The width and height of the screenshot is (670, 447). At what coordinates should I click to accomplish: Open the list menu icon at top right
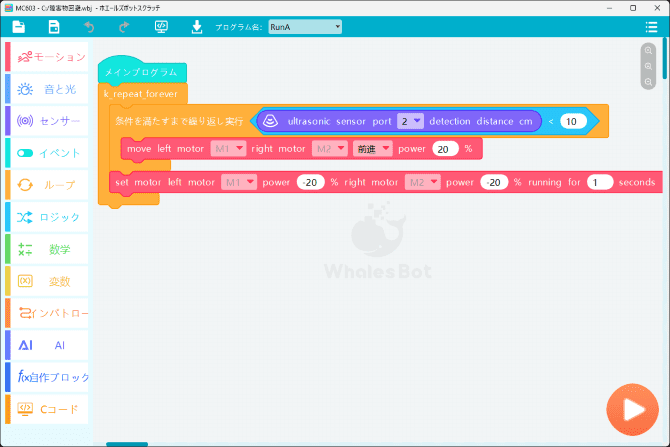651,27
